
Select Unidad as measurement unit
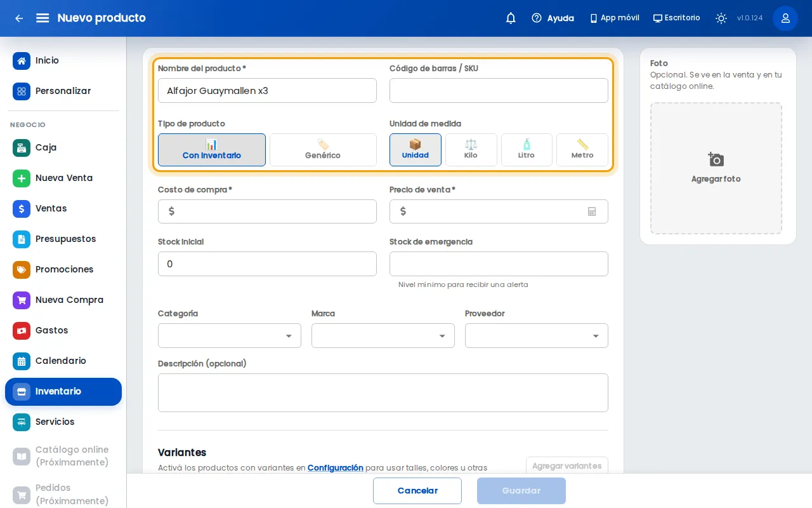click(416, 150)
